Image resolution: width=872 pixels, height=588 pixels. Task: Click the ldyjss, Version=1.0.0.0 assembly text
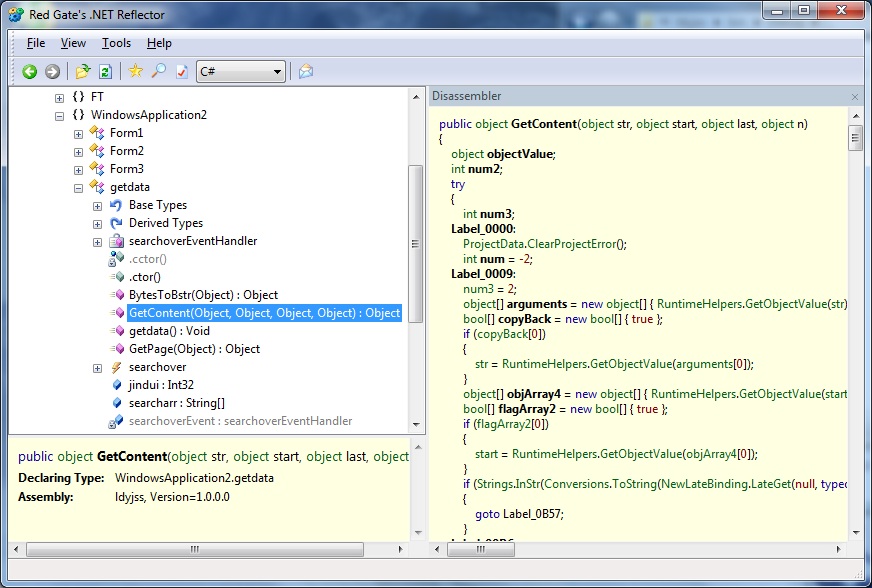[x=172, y=497]
